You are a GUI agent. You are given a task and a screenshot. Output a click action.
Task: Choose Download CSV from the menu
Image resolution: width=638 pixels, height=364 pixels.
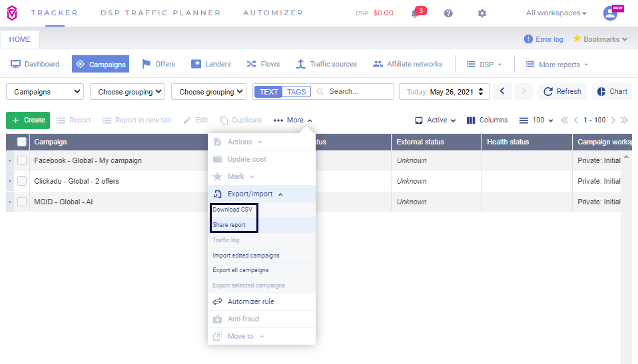pyautogui.click(x=232, y=210)
